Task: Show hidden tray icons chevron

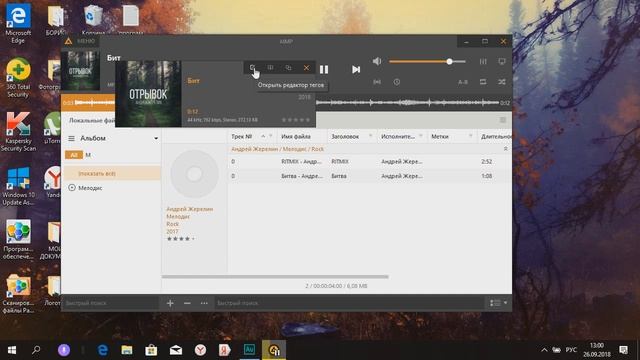Action: [x=544, y=350]
